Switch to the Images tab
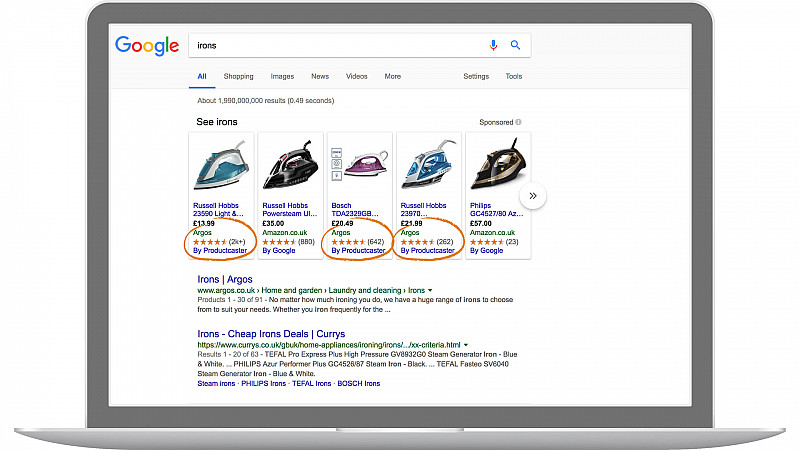The width and height of the screenshot is (800, 450). tap(282, 77)
